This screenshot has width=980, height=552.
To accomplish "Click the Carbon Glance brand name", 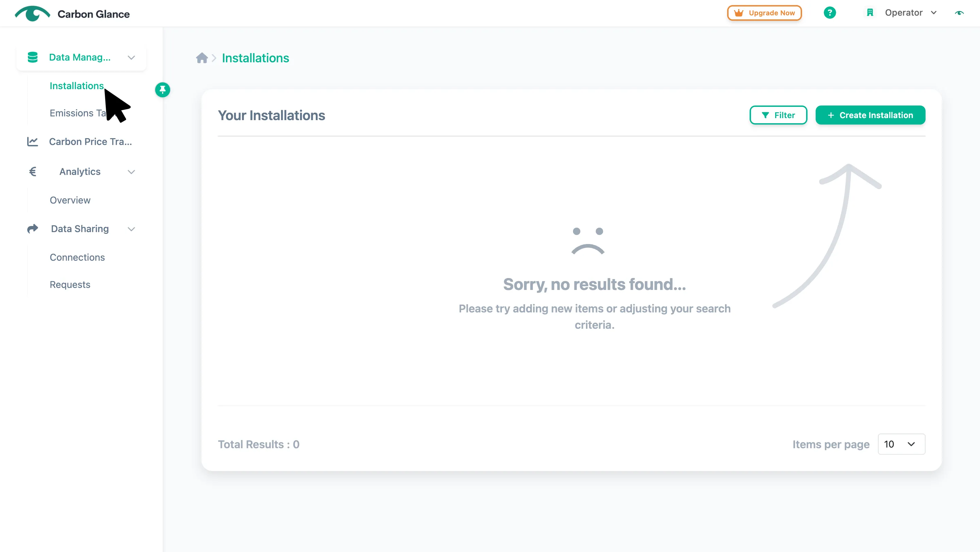I will click(94, 14).
